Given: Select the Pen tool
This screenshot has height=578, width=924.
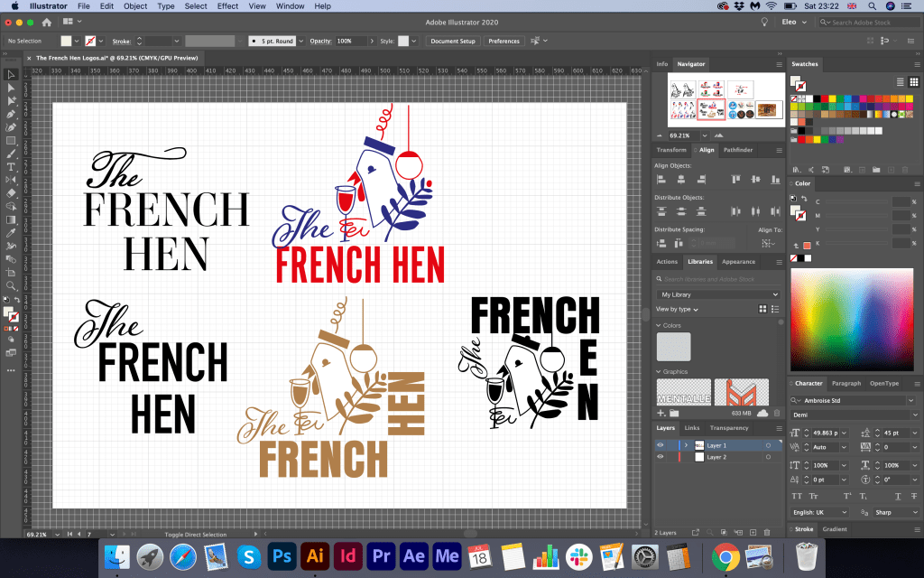Looking at the screenshot, I should pos(11,115).
